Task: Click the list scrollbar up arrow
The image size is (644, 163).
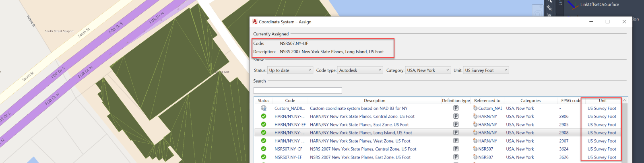Action: 625,101
